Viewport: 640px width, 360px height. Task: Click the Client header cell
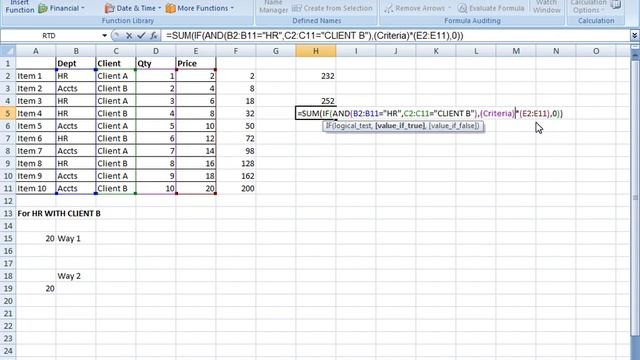[x=116, y=63]
